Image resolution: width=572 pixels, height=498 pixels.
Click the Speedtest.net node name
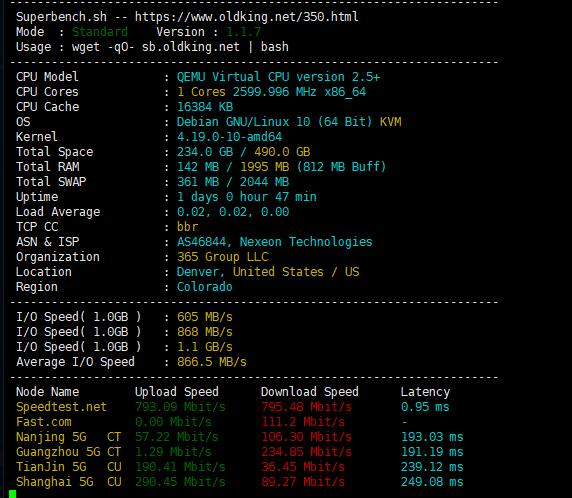61,406
